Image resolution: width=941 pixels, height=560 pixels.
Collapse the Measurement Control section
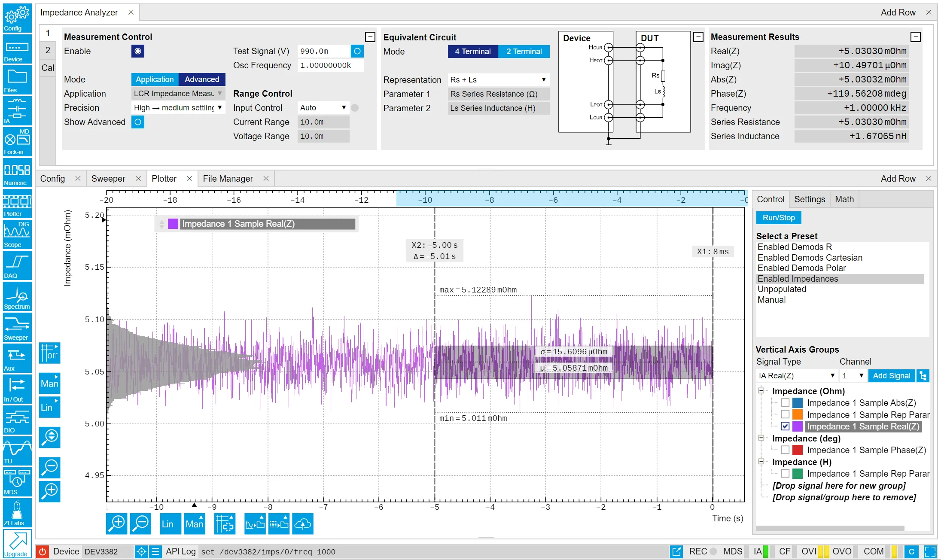tap(370, 37)
